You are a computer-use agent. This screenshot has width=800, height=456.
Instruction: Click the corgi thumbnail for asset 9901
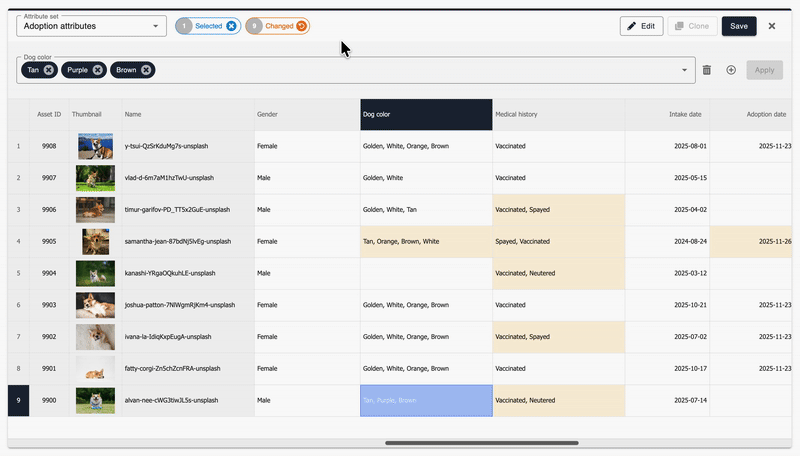point(95,369)
